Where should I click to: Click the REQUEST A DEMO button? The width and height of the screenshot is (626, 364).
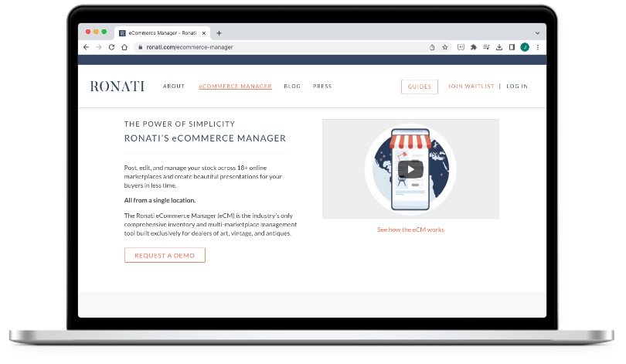click(x=165, y=255)
